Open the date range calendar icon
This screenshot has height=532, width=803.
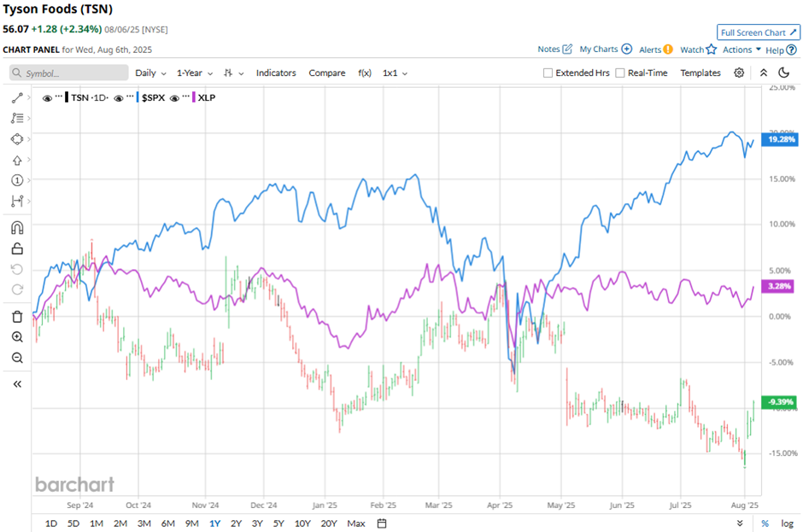click(x=382, y=523)
